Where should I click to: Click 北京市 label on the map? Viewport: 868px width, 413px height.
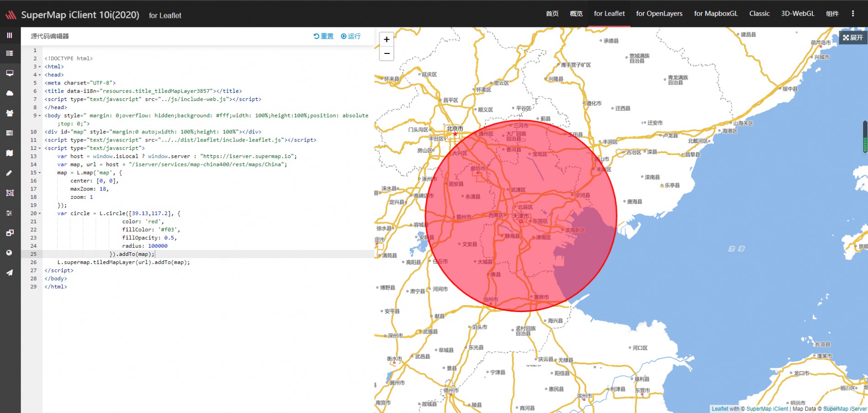point(455,128)
